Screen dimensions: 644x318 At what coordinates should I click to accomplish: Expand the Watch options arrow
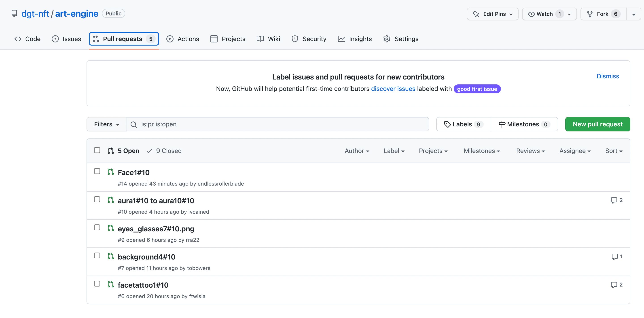569,14
